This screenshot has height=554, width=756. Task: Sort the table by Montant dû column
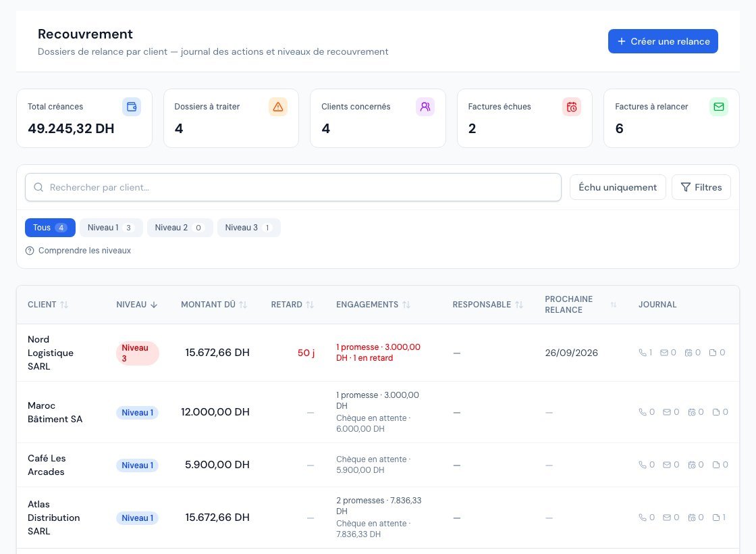[213, 305]
